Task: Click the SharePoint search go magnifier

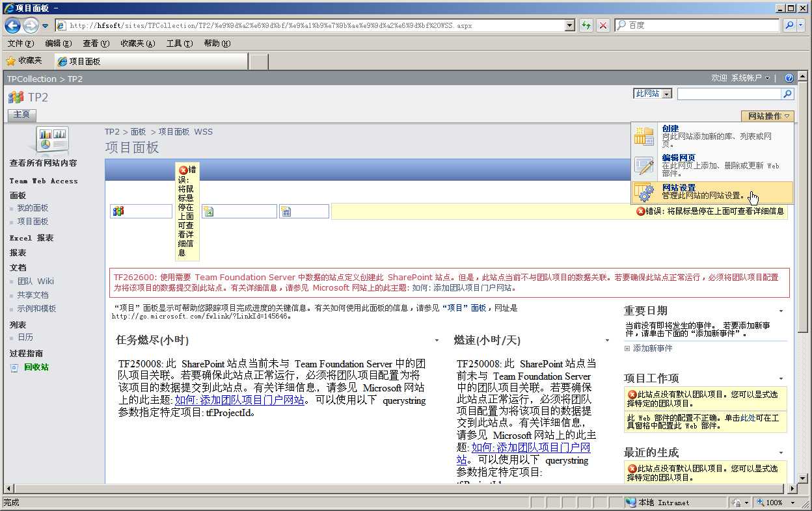Action: click(x=788, y=94)
